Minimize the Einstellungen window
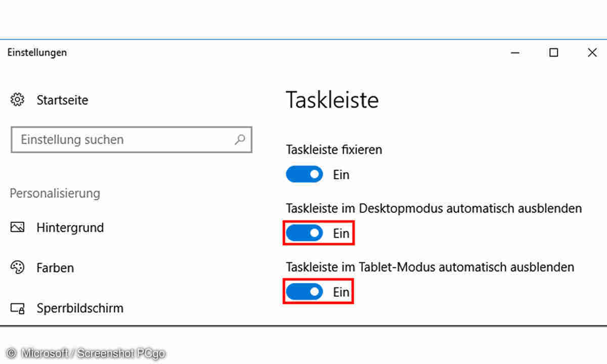This screenshot has height=364, width=607. tap(515, 53)
